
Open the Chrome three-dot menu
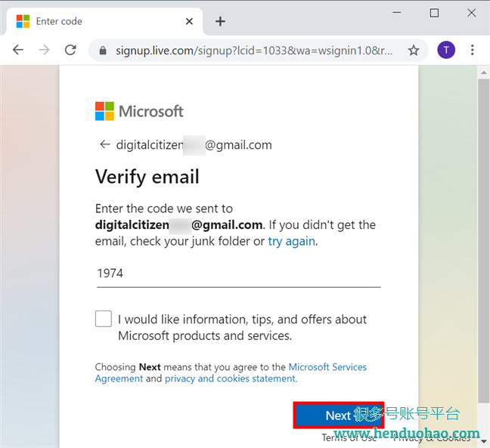[x=472, y=50]
